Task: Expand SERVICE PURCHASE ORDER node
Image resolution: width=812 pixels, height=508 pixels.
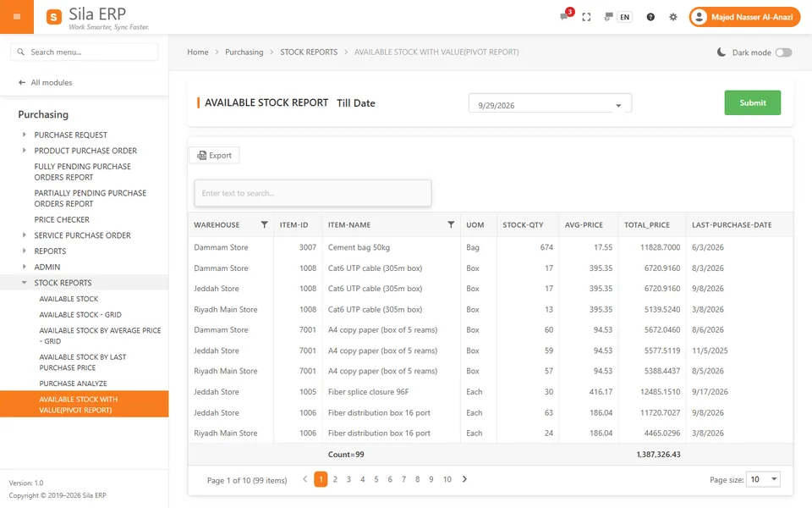Action: [24, 235]
